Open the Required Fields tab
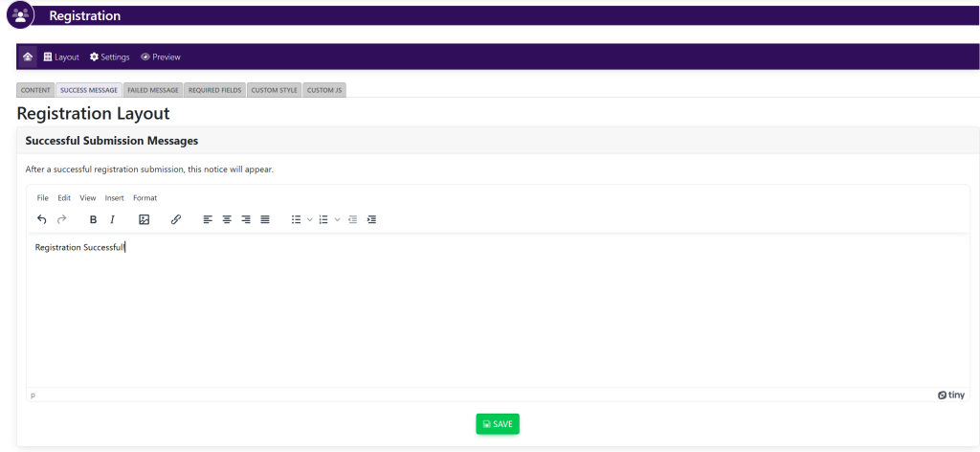This screenshot has height=452, width=980. point(214,90)
